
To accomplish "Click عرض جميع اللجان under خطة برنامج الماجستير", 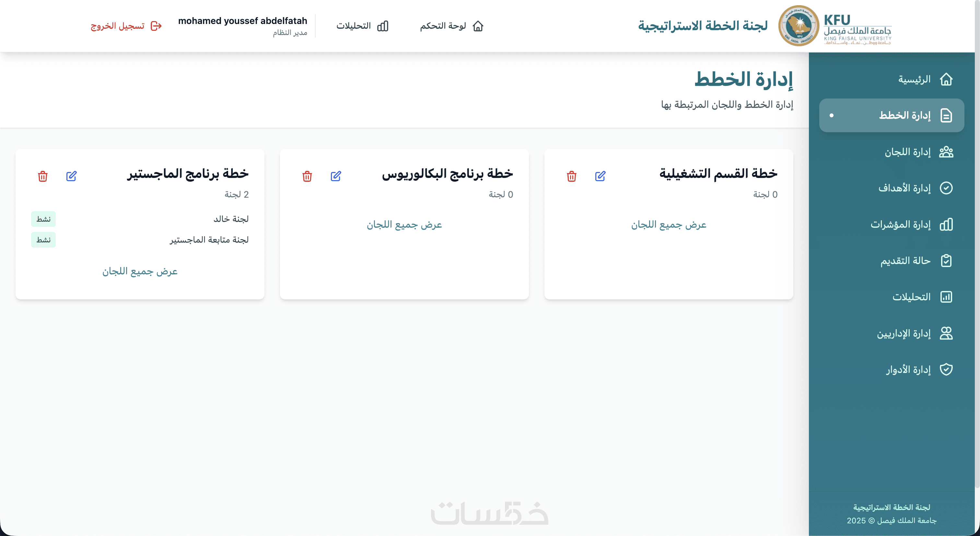I will click(x=140, y=271).
